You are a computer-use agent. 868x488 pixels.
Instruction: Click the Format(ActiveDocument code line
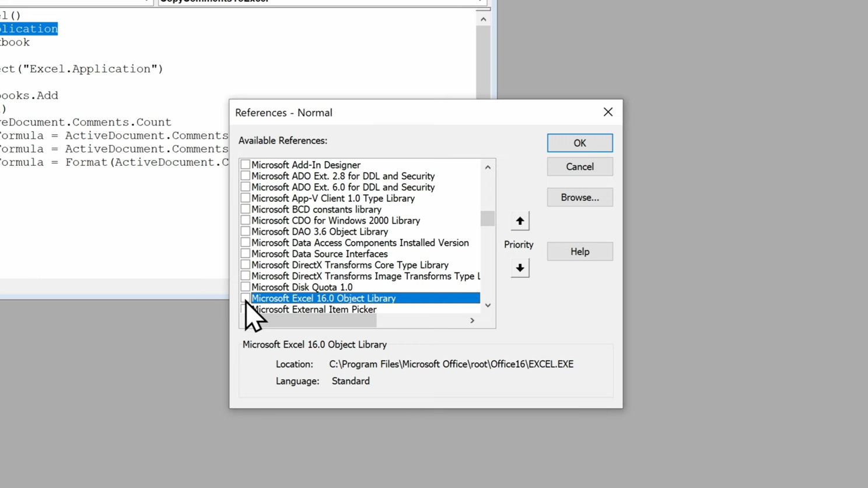pyautogui.click(x=114, y=162)
